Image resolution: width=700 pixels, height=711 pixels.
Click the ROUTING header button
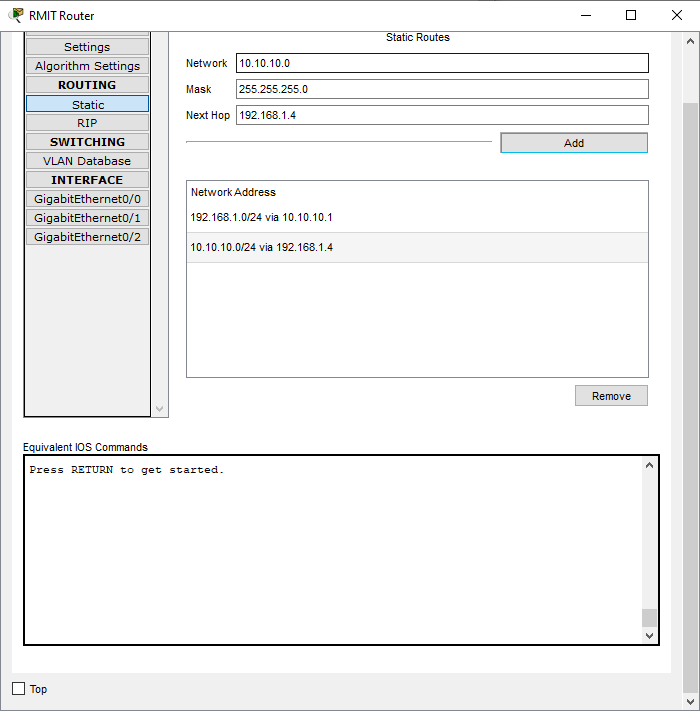(87, 85)
